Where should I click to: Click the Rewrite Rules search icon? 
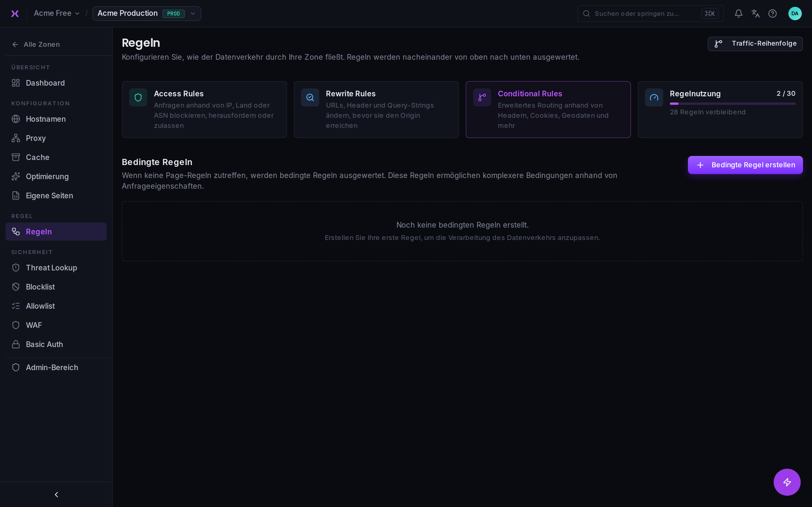310,97
